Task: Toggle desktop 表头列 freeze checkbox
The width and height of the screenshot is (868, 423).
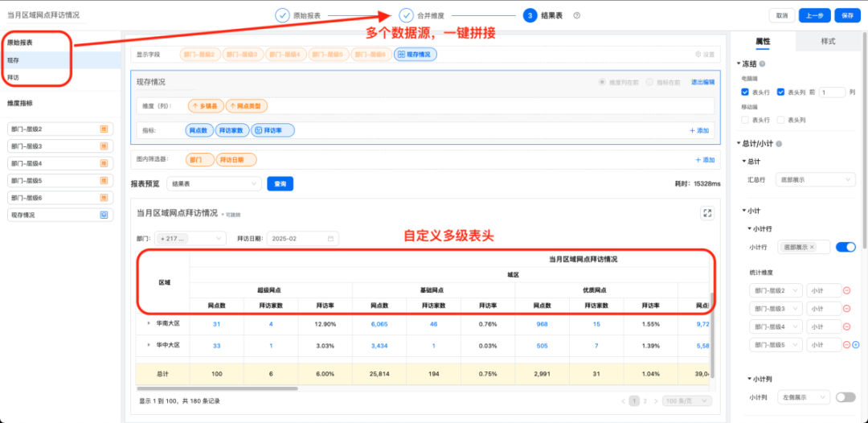Action: point(781,92)
